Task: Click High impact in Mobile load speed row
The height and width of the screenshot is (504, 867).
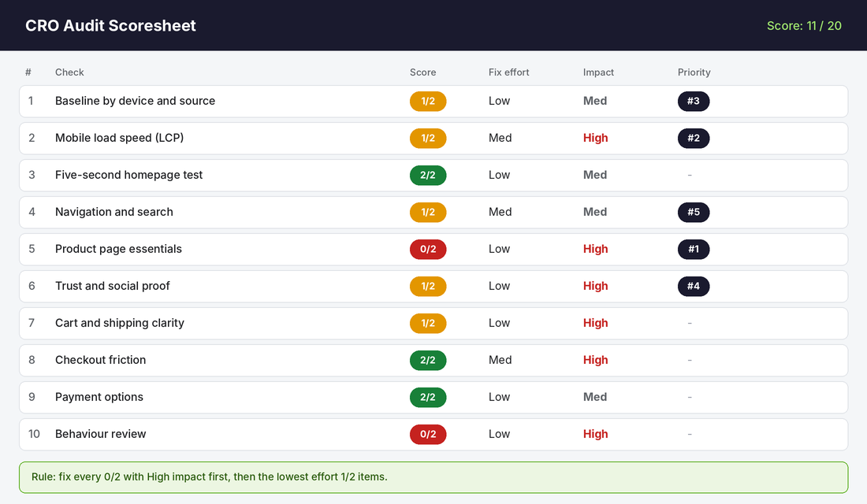Action: click(x=596, y=138)
